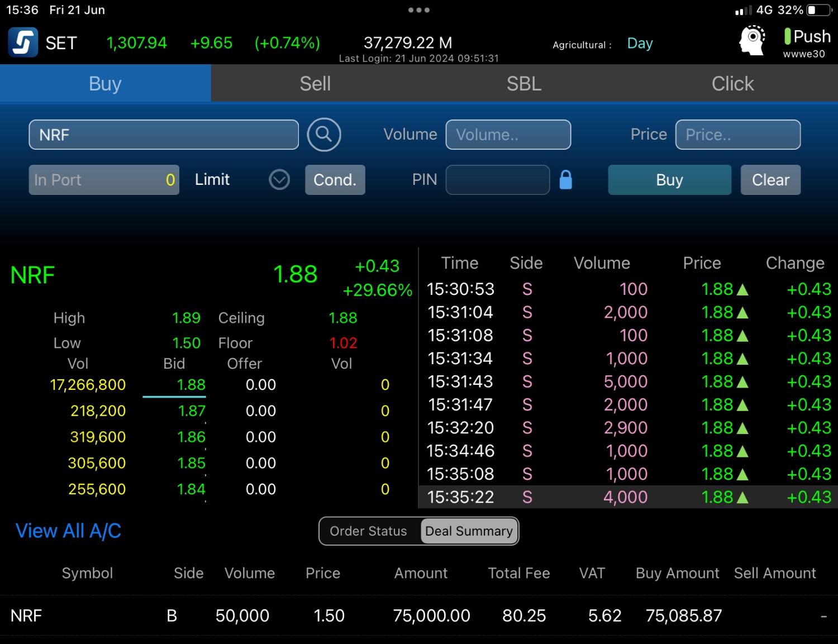Switch to the Click tab
838x644 pixels.
pyautogui.click(x=733, y=84)
